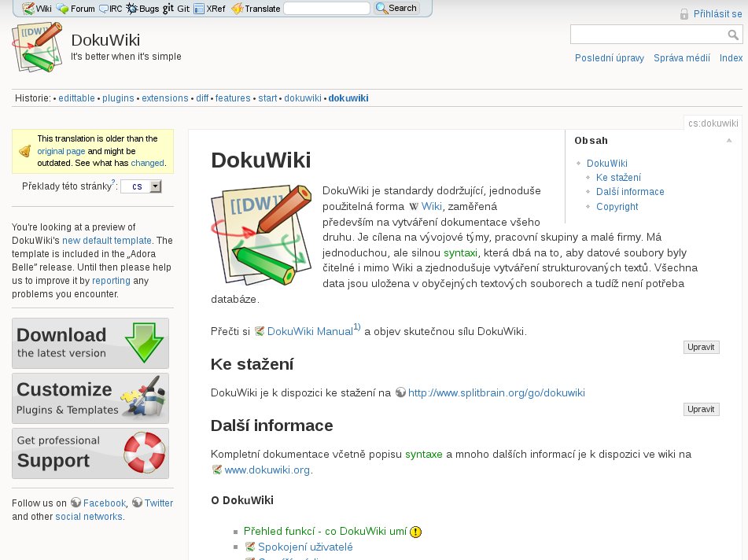Jump to Další informace in contents
Viewport: 748px width, 560px height.
tap(630, 192)
